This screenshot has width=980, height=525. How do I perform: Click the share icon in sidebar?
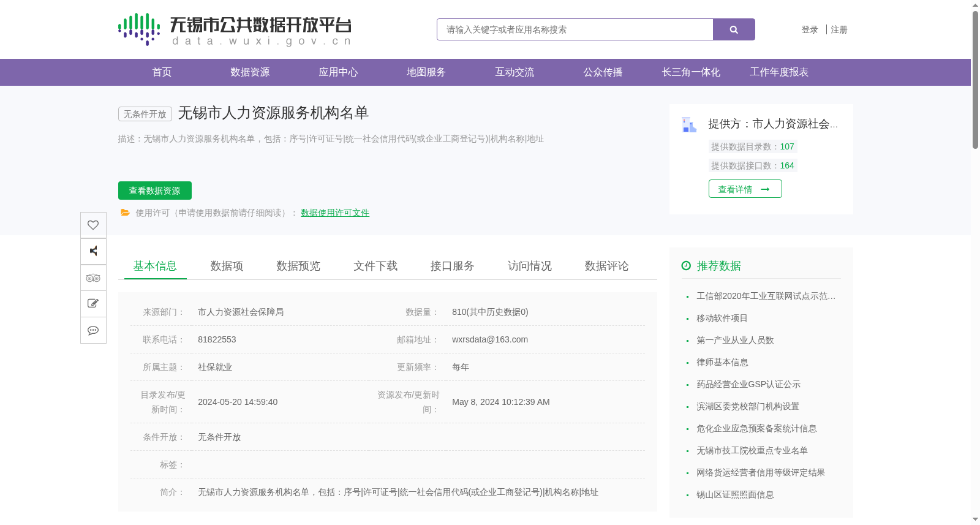93,251
